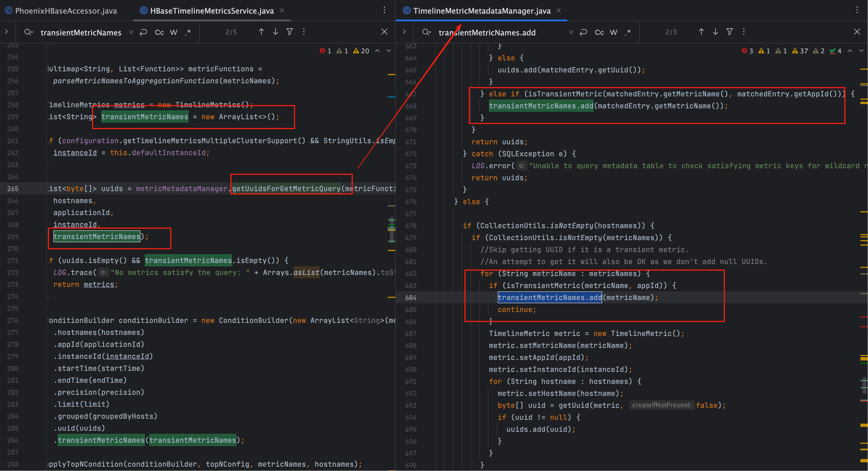The width and height of the screenshot is (868, 471).
Task: Close the right find bar
Action: (x=857, y=32)
